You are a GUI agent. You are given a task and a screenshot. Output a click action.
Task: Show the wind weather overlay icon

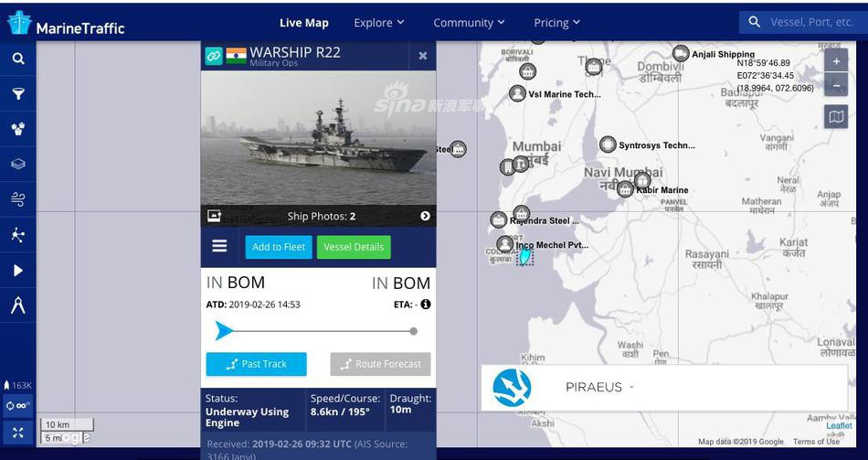coord(17,199)
